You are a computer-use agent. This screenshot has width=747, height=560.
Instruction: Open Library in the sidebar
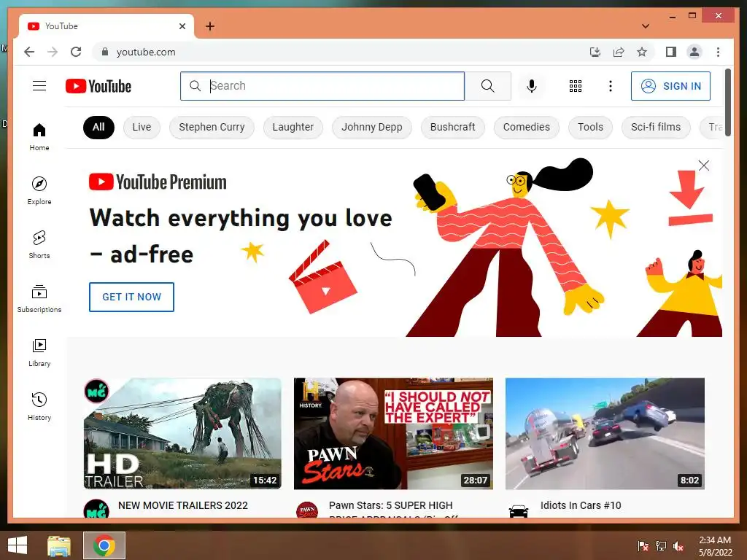tap(39, 352)
